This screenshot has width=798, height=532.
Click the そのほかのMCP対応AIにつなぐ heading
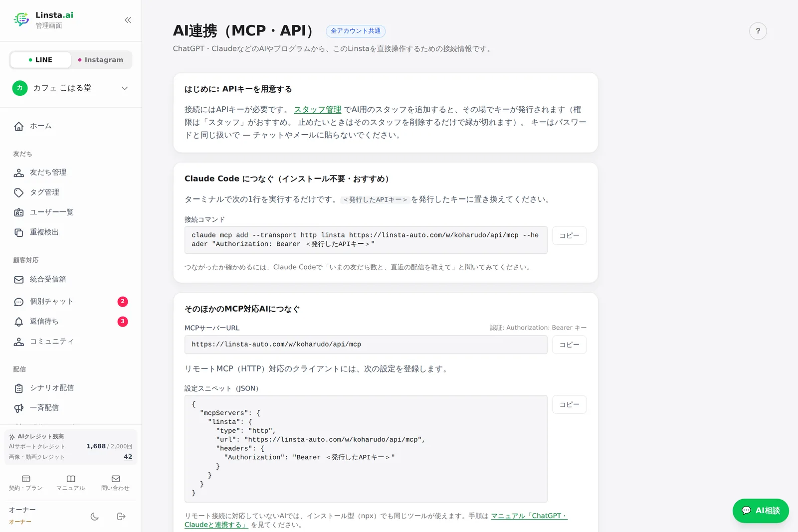click(x=242, y=309)
